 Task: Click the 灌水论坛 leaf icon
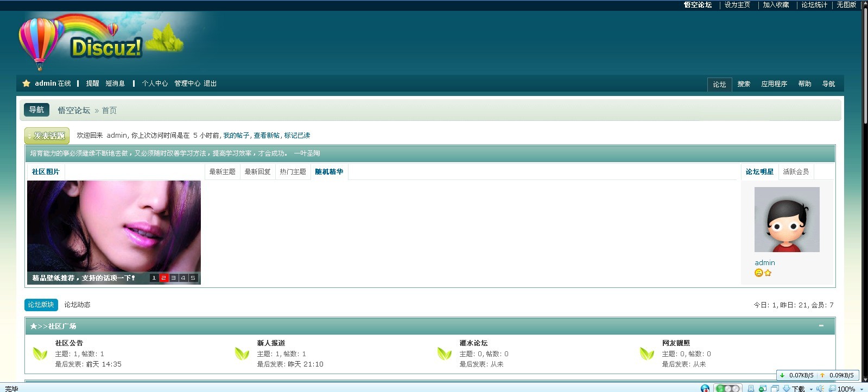tap(445, 354)
